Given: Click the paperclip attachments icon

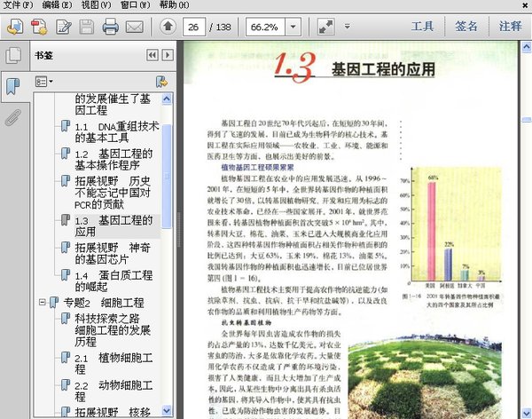Looking at the screenshot, I should tap(12, 116).
